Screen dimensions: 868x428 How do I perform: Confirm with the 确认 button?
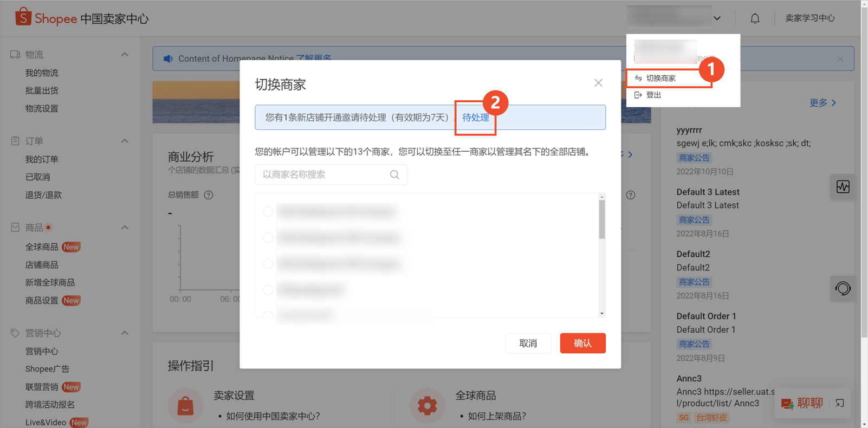click(x=582, y=343)
